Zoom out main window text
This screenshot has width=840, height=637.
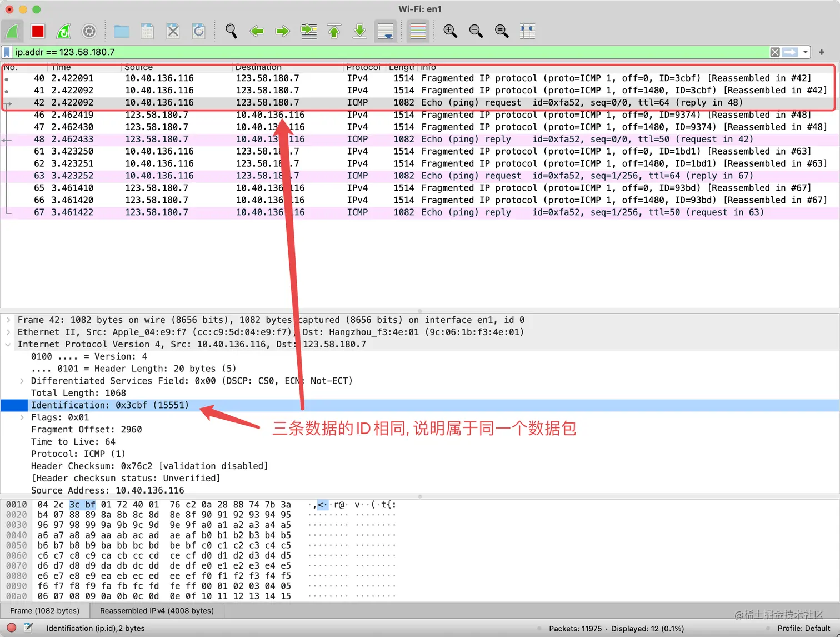pyautogui.click(x=476, y=31)
